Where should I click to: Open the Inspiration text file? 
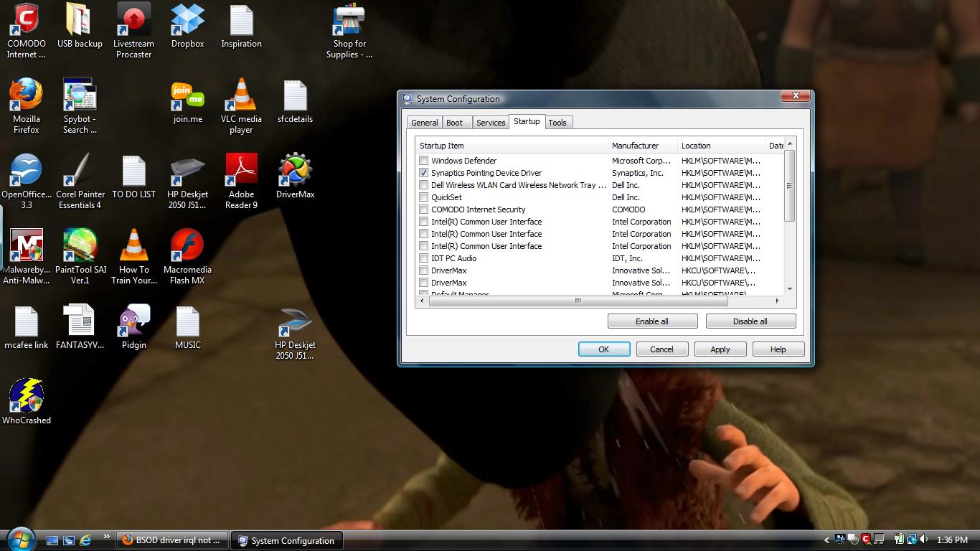click(241, 27)
